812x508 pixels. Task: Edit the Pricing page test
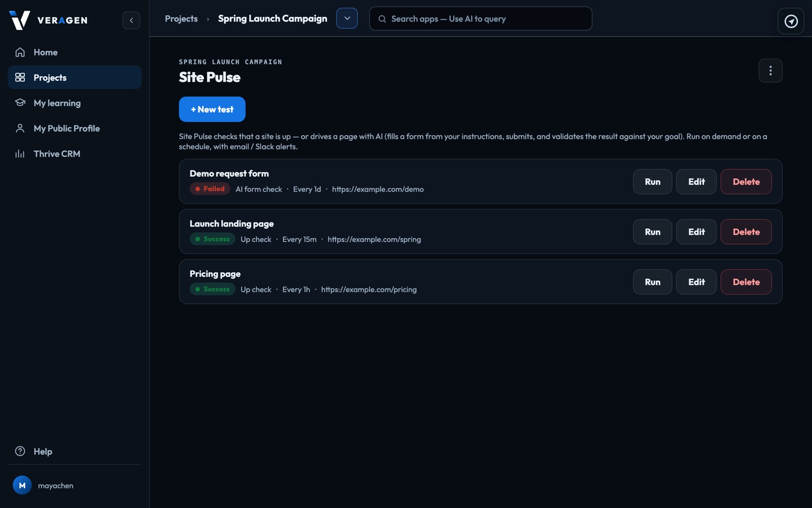pyautogui.click(x=696, y=282)
